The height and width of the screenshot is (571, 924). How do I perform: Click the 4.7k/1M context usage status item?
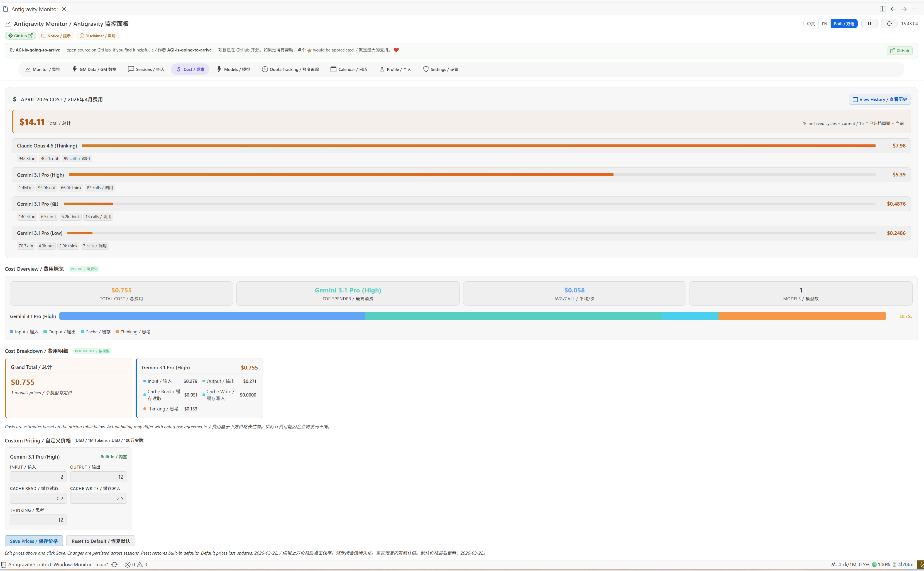(850, 565)
